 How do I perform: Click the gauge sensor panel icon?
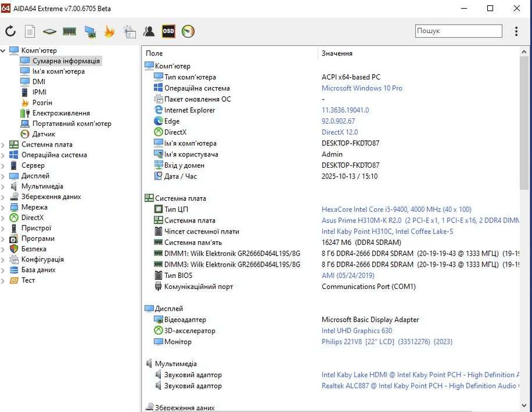pos(188,32)
